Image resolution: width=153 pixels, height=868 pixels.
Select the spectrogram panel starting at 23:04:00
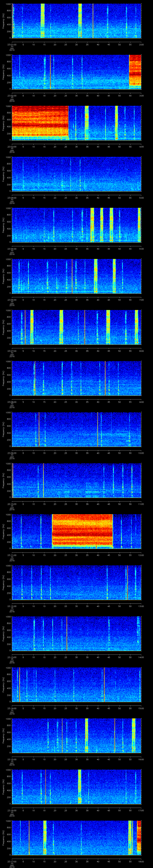pyautogui.click(x=77, y=174)
